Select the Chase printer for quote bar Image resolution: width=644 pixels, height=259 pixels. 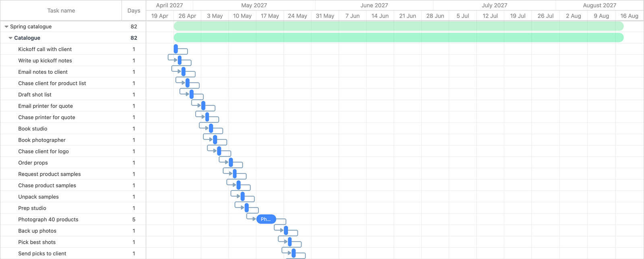click(207, 117)
